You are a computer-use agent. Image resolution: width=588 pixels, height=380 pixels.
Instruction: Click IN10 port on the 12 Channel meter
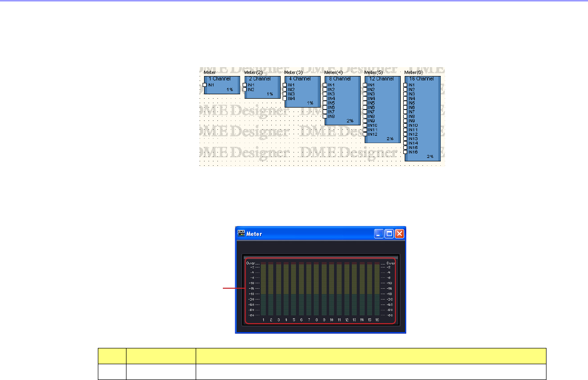click(x=365, y=125)
